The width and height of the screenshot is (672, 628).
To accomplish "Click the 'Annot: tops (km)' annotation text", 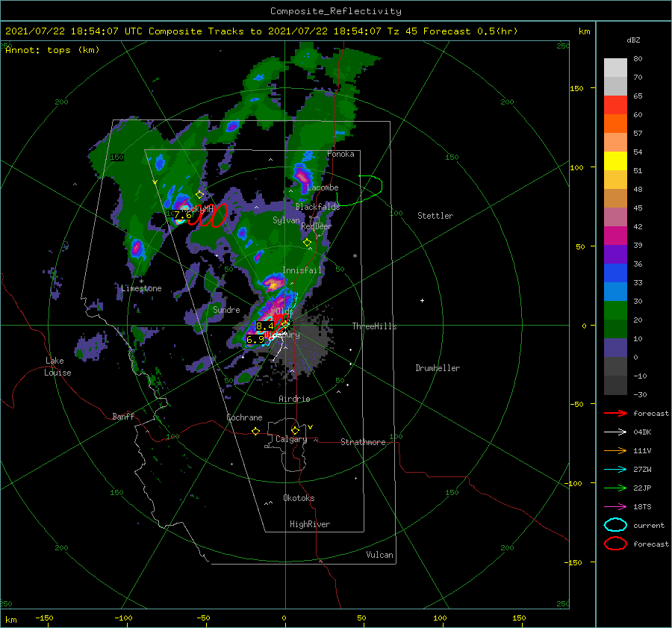I will point(52,50).
